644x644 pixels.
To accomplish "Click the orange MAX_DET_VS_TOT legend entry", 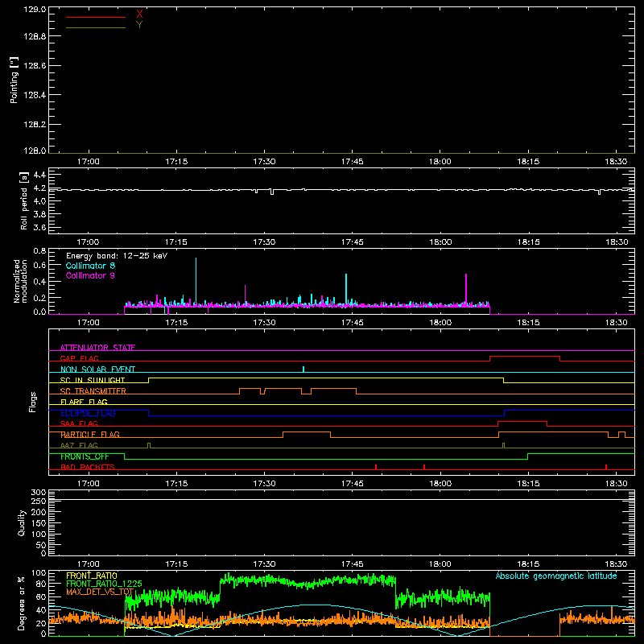I will pos(100,592).
